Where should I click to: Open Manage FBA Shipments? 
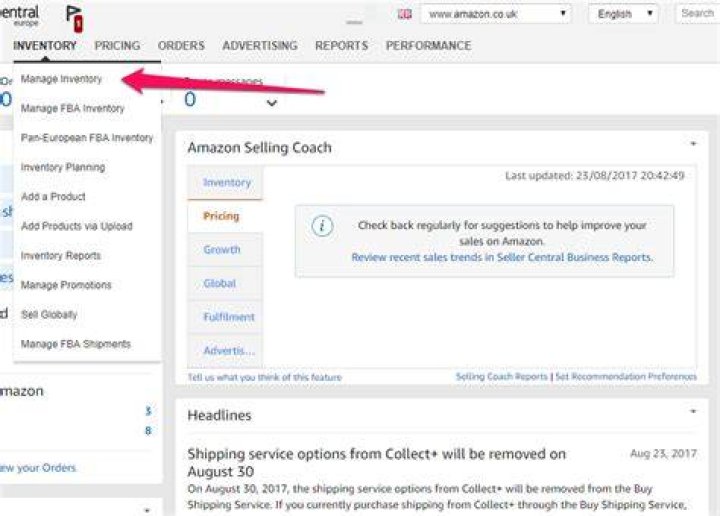(x=76, y=344)
